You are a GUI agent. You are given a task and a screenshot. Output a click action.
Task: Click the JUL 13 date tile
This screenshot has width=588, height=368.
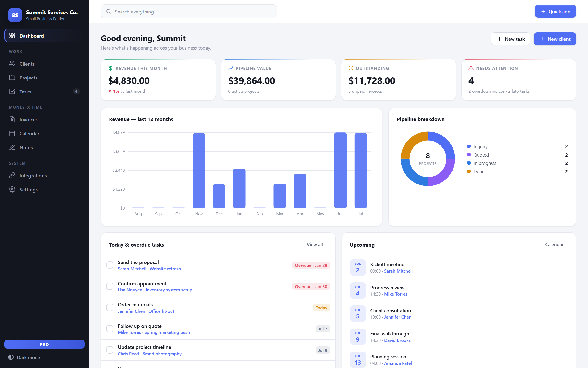(358, 359)
